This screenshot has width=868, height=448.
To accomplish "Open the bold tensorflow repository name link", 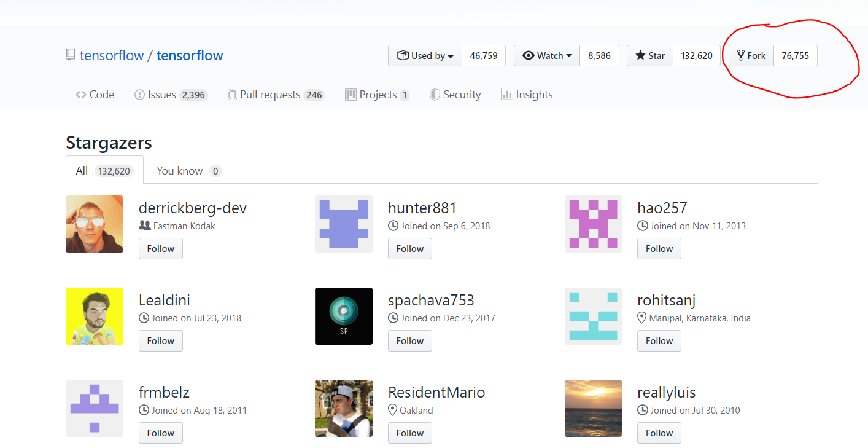I will coord(190,55).
